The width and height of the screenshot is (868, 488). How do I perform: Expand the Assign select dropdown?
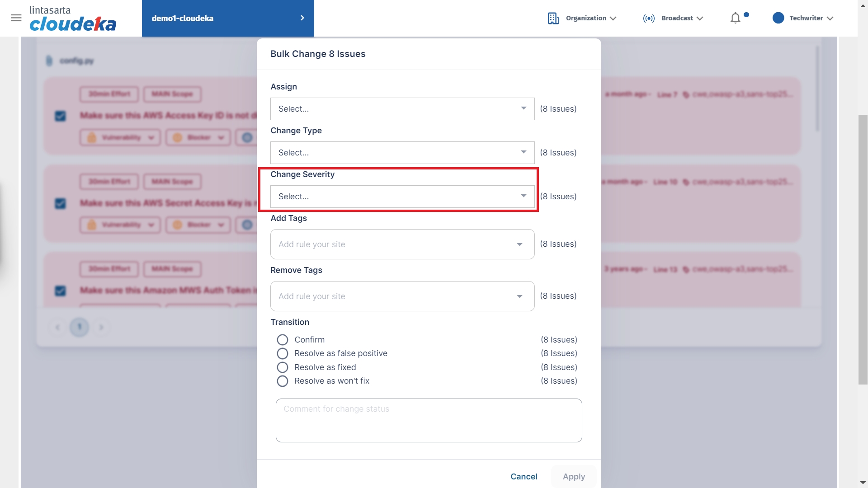coord(402,109)
